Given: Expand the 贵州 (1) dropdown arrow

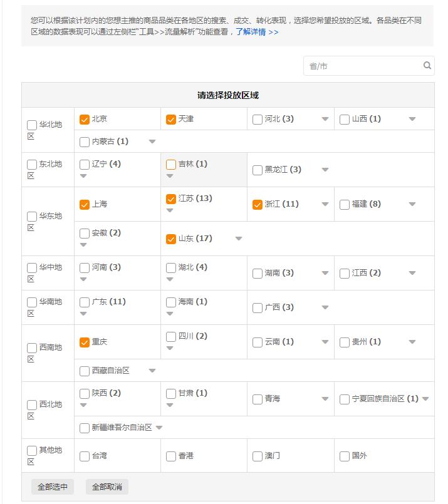Looking at the screenshot, I should tap(412, 342).
